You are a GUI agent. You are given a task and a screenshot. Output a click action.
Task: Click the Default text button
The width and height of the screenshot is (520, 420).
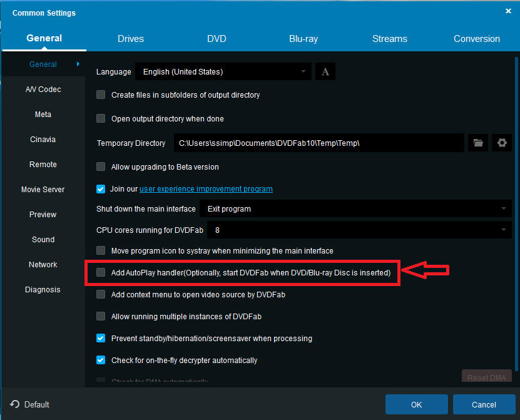[37, 404]
